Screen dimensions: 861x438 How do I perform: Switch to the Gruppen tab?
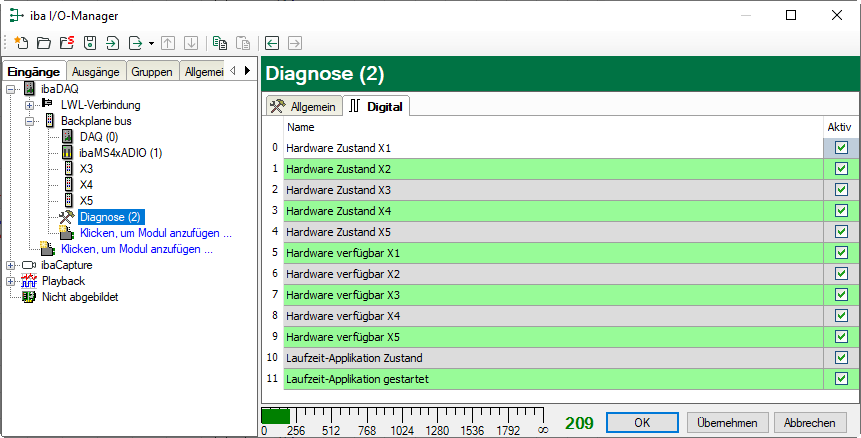(x=152, y=71)
